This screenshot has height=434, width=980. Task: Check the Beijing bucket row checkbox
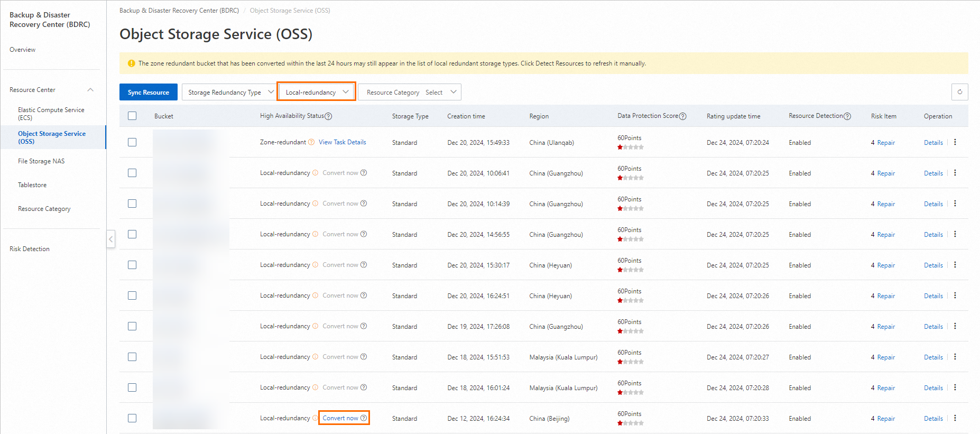point(132,418)
